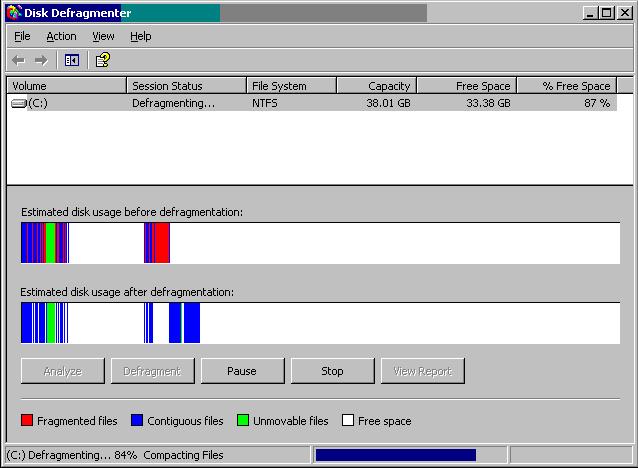Viewport: 638px width, 468px height.
Task: Click the blue Contiguous files swatch
Action: (137, 420)
